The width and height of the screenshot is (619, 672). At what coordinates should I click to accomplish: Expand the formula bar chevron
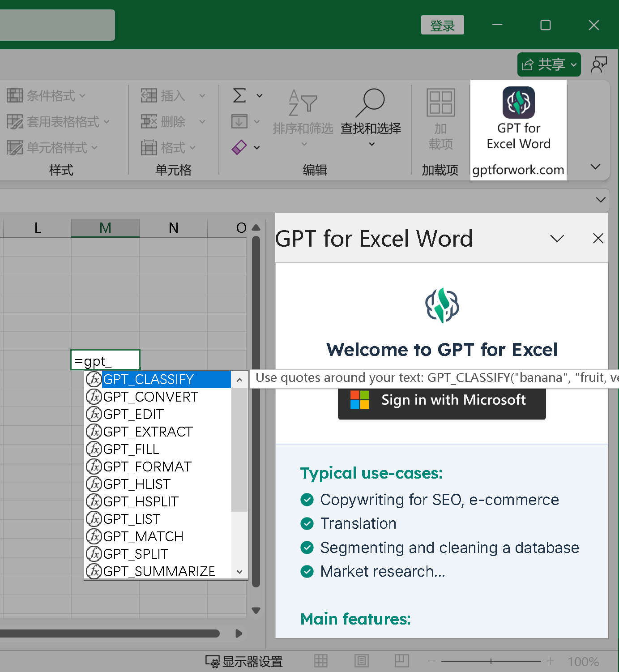601,200
